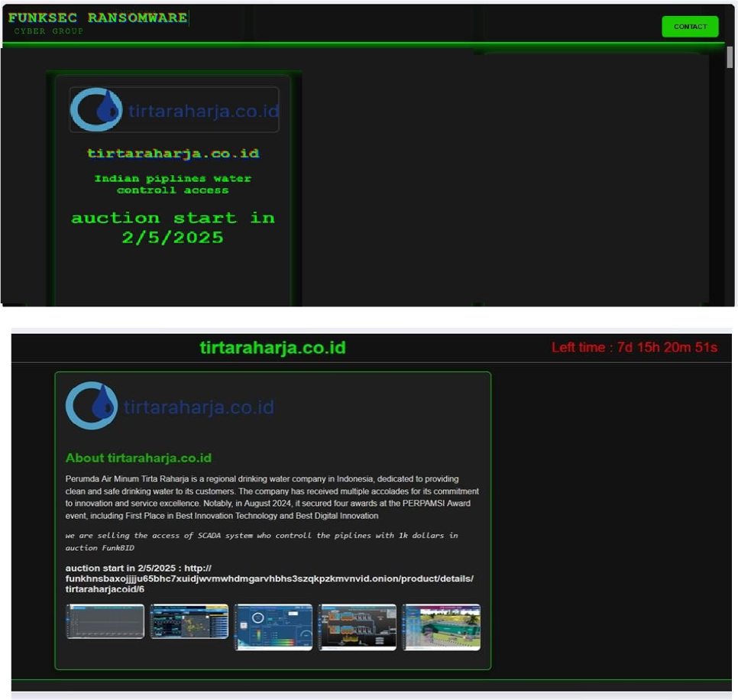Open the second thumbnail with the map dashboard
Screen dimensions: 738x700
click(x=189, y=621)
